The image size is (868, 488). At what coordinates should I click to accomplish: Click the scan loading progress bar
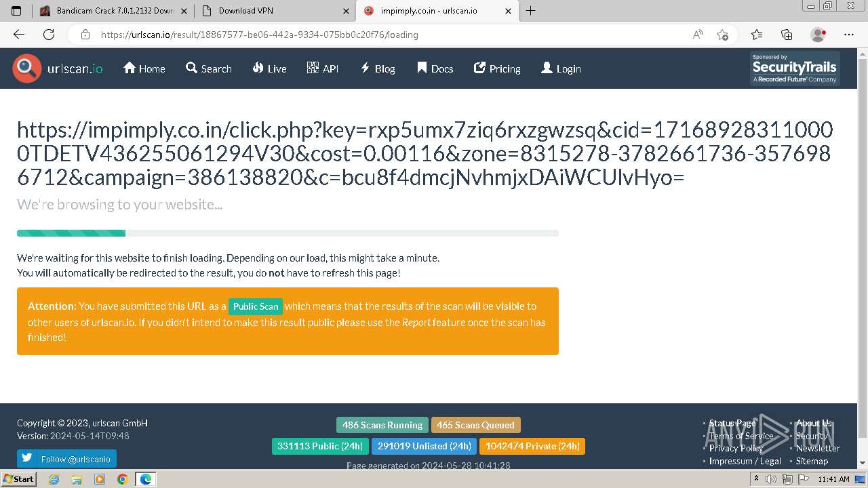[288, 233]
